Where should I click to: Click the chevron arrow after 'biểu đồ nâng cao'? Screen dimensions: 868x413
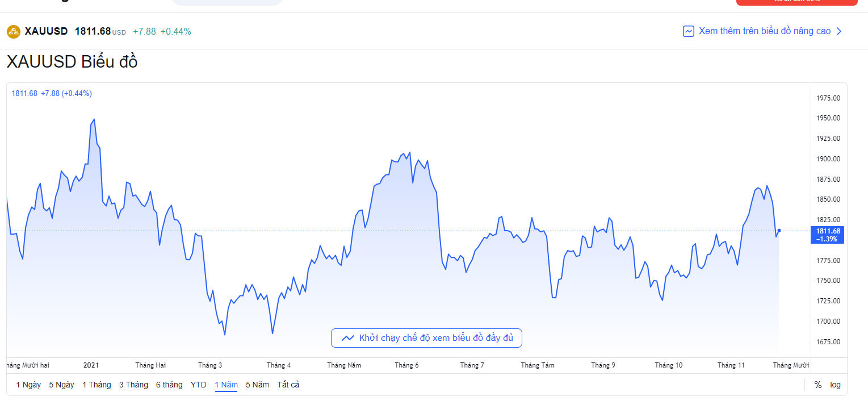click(839, 31)
